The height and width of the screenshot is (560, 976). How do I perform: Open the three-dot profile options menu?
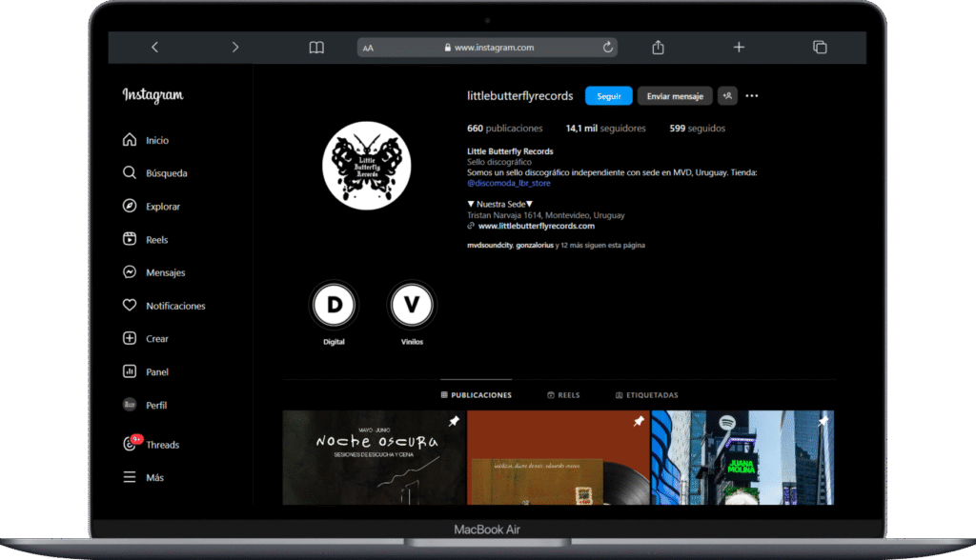(752, 96)
